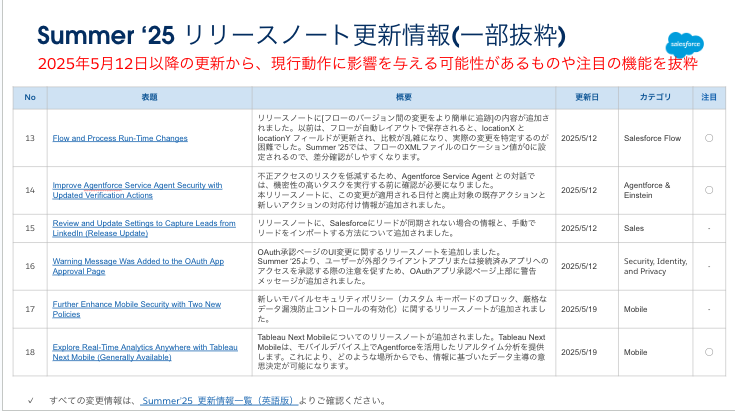Click the カテゴリ column header
The image size is (735, 411).
click(655, 97)
